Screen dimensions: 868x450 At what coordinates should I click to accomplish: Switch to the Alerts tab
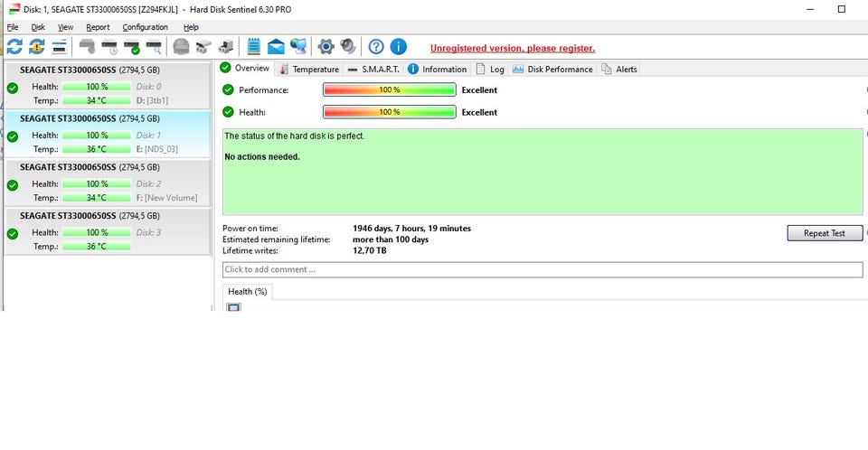point(619,70)
